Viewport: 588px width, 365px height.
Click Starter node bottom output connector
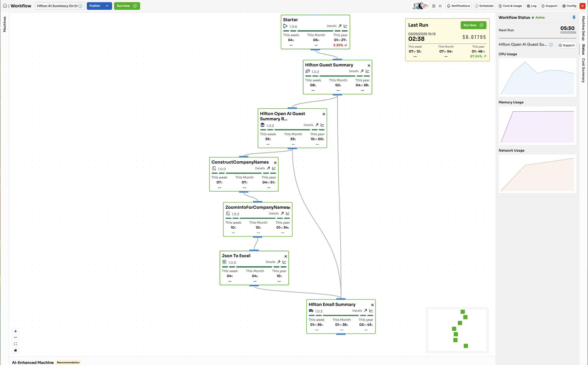pyautogui.click(x=315, y=50)
